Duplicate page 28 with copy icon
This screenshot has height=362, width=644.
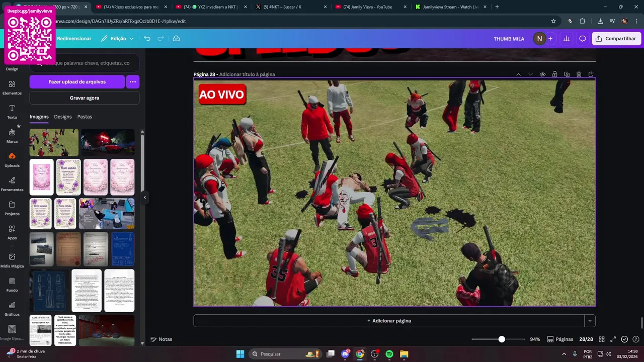[567, 74]
